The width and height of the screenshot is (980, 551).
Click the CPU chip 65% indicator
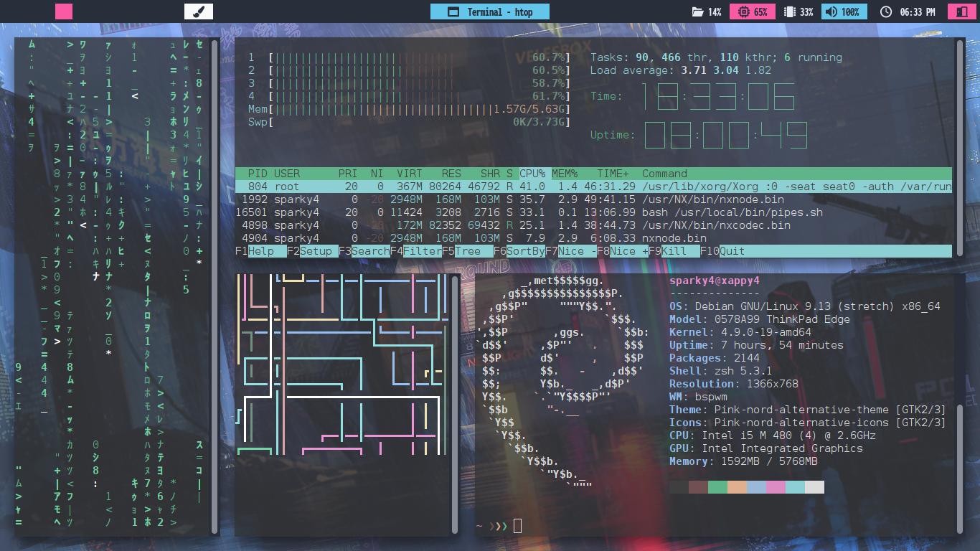[x=743, y=12]
